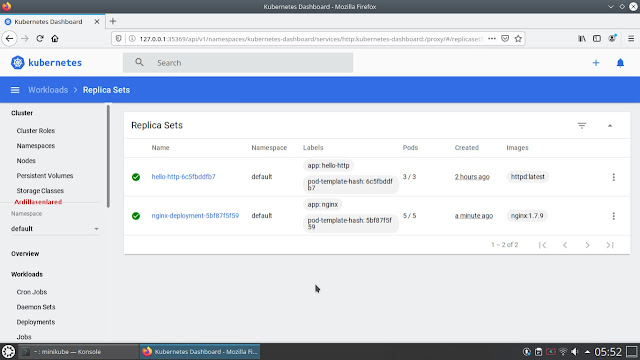Open the Cluster section heading in the sidebar
Screen dimensions: 640x360
(22, 113)
